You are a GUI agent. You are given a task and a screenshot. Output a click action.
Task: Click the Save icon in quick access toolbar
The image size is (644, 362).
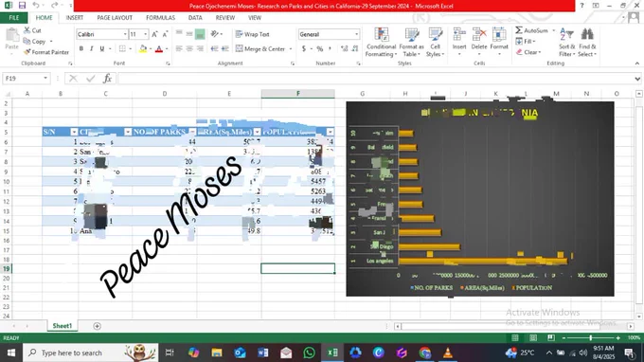coord(22,6)
